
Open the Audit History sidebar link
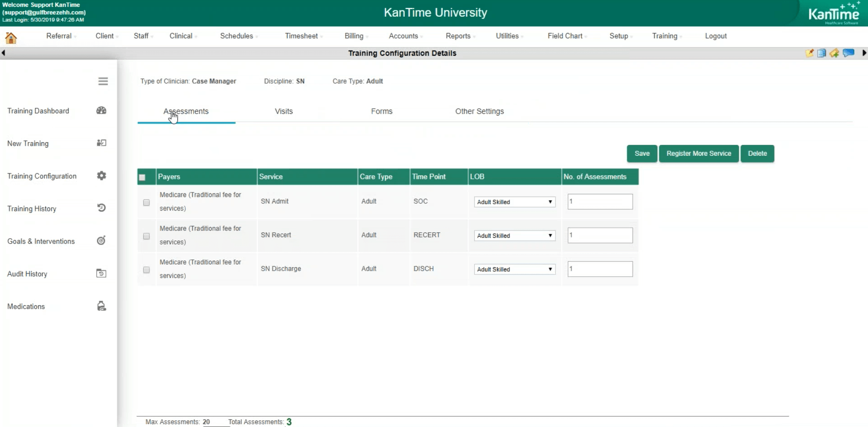(x=27, y=274)
